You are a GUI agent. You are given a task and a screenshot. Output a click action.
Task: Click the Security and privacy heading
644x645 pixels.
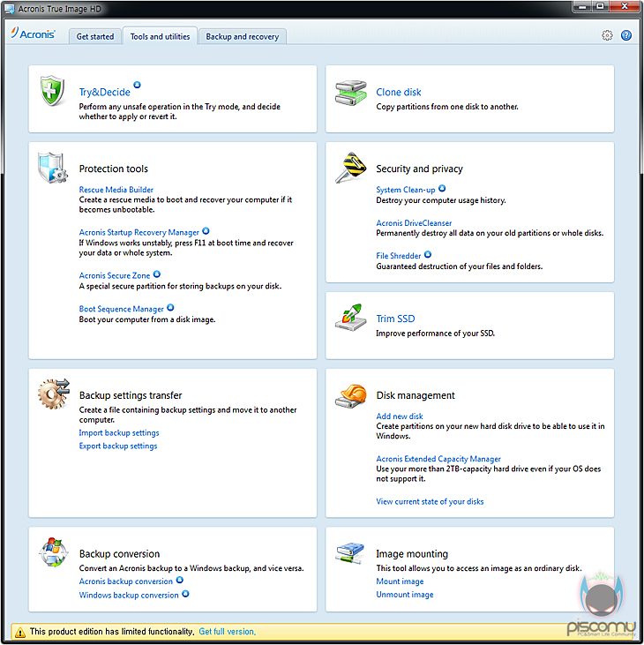[419, 169]
